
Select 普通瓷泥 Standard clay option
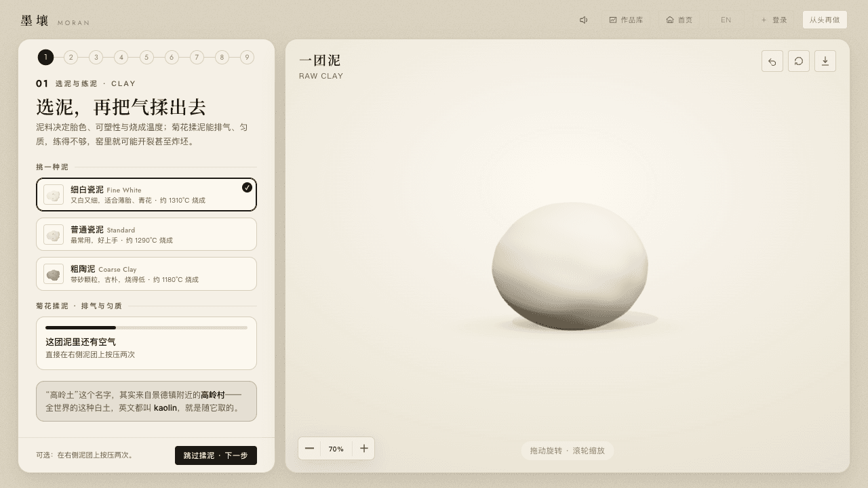(146, 235)
